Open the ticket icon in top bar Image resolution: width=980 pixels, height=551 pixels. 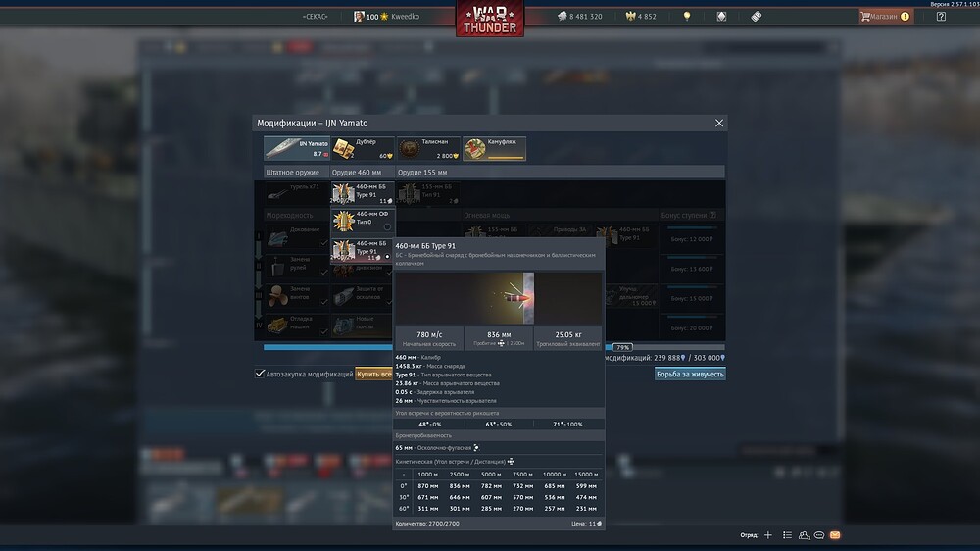click(x=757, y=17)
